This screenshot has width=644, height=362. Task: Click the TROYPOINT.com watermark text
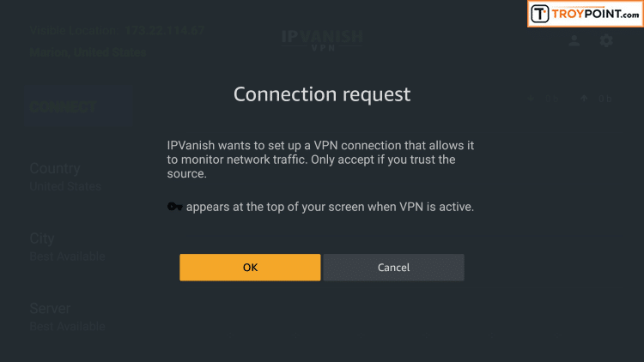(596, 14)
